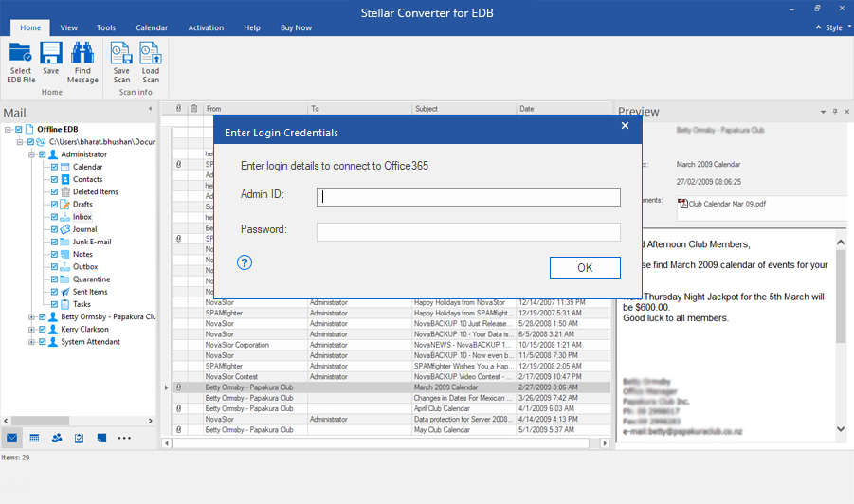The image size is (854, 504).
Task: Switch to Mail view in bottom navigation
Action: [12, 438]
